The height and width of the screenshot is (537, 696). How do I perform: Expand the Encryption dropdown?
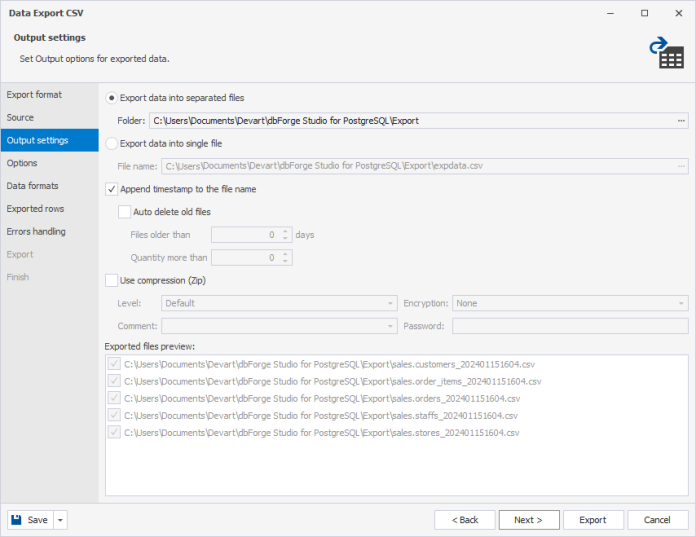(x=681, y=304)
